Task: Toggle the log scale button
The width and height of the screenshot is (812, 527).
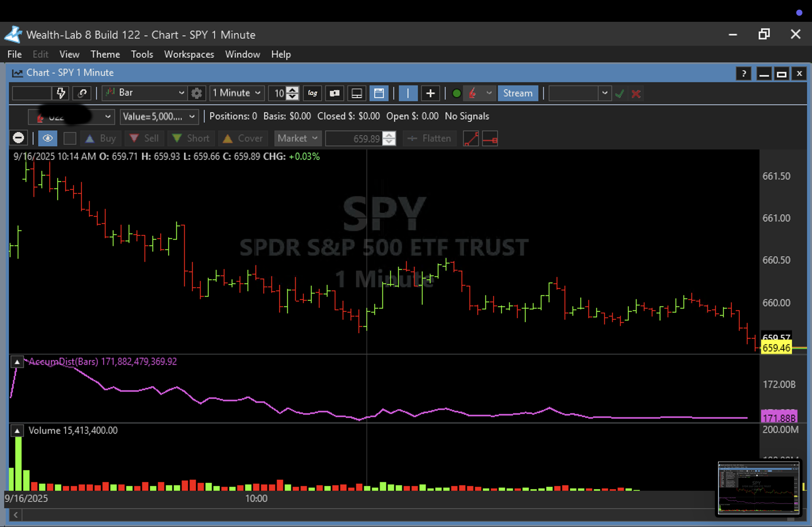Action: 312,93
